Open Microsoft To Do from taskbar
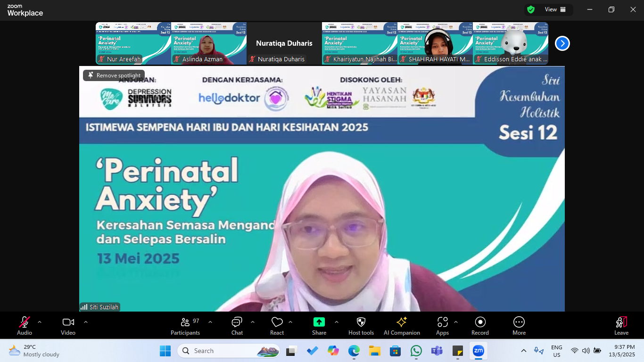This screenshot has height=362, width=644. pyautogui.click(x=313, y=351)
